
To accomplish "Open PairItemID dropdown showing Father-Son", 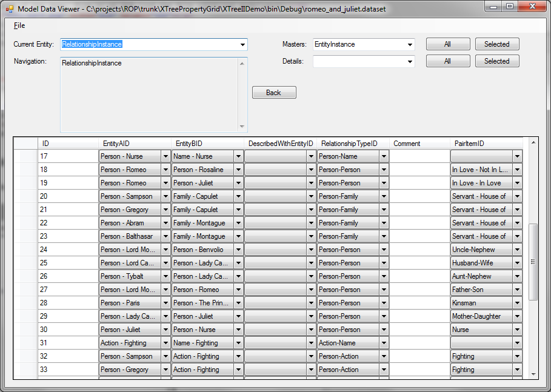I will pos(517,290).
